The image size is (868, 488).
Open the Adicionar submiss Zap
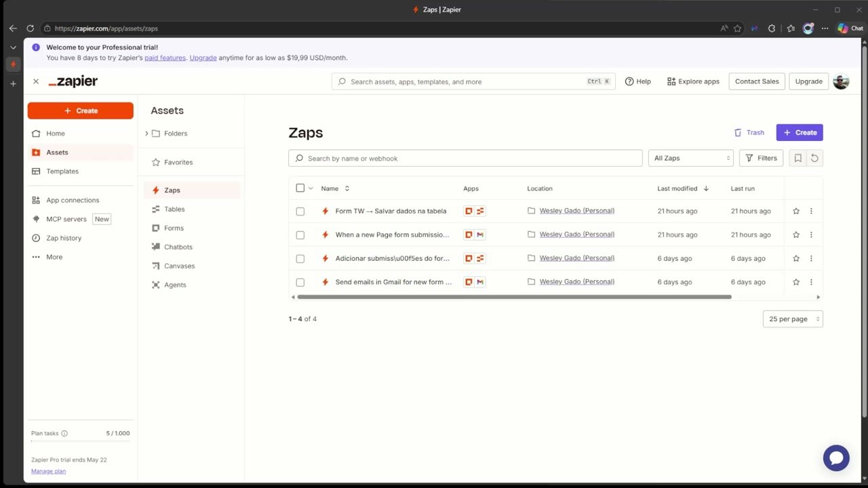tap(392, 259)
